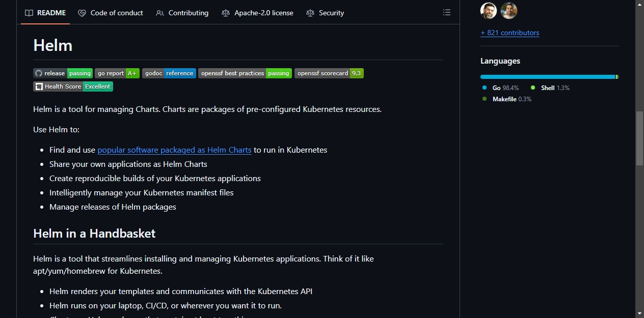
Task: Click the Helm in a Handbasket heading
Action: (94, 234)
